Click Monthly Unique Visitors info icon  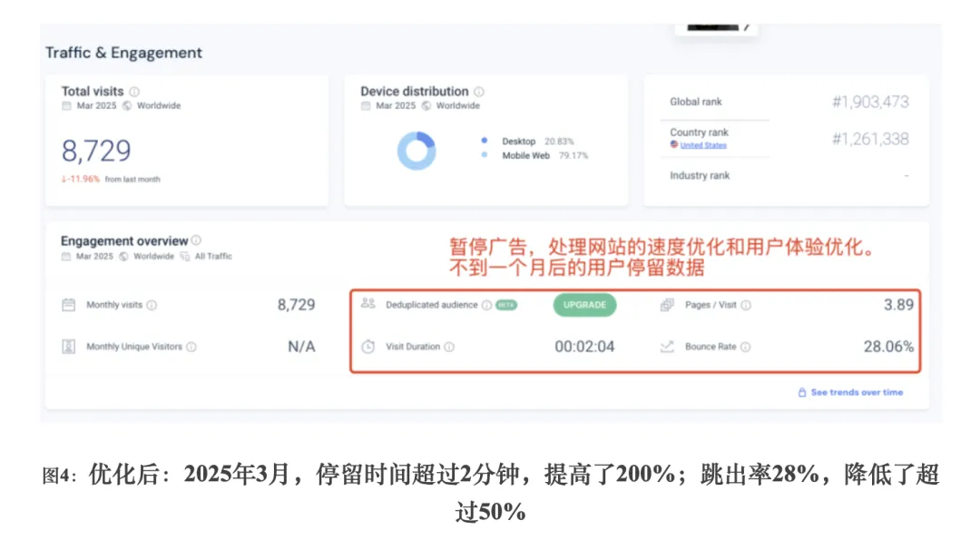pos(191,347)
